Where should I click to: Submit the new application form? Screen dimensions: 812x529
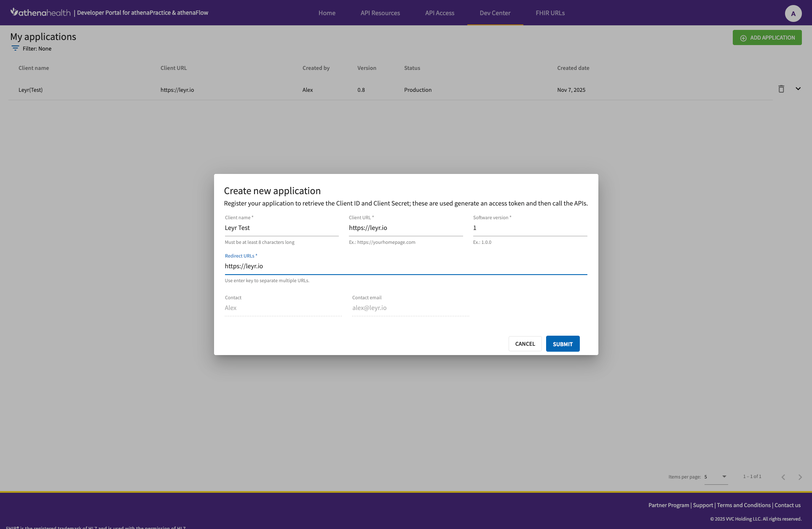563,344
